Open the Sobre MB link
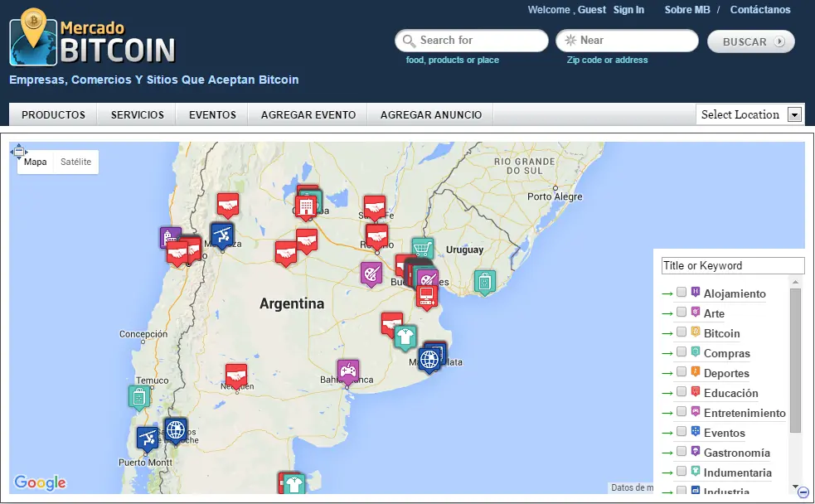815x504 pixels. (x=687, y=9)
